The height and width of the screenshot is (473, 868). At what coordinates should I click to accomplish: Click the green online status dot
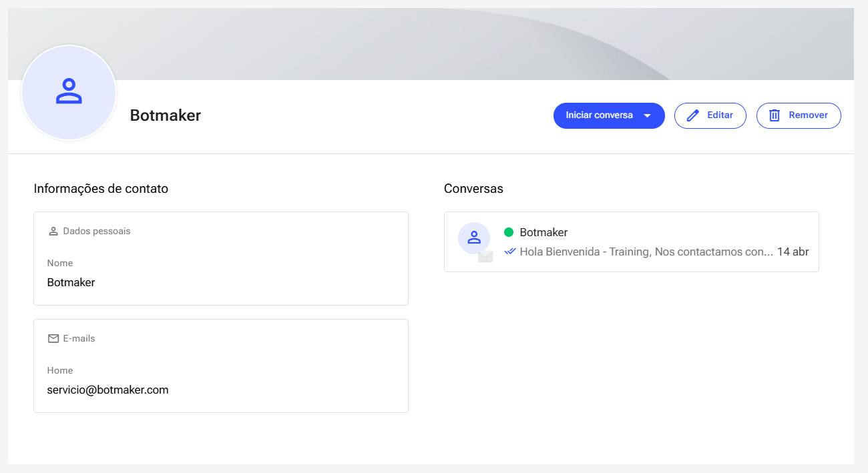tap(509, 232)
